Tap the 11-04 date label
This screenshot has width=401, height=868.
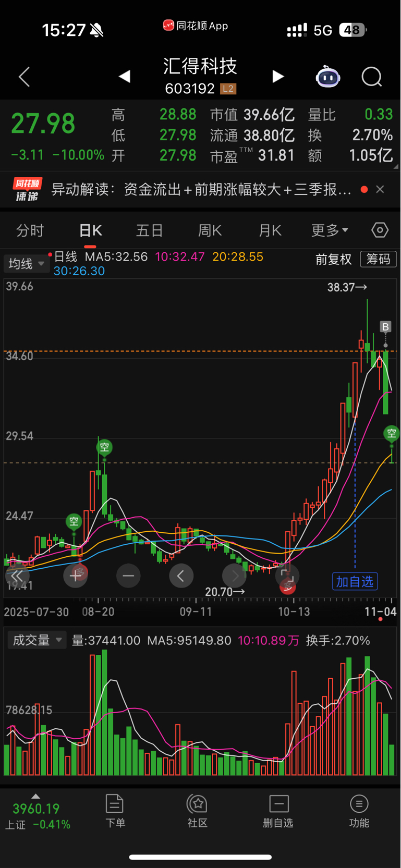point(381,612)
